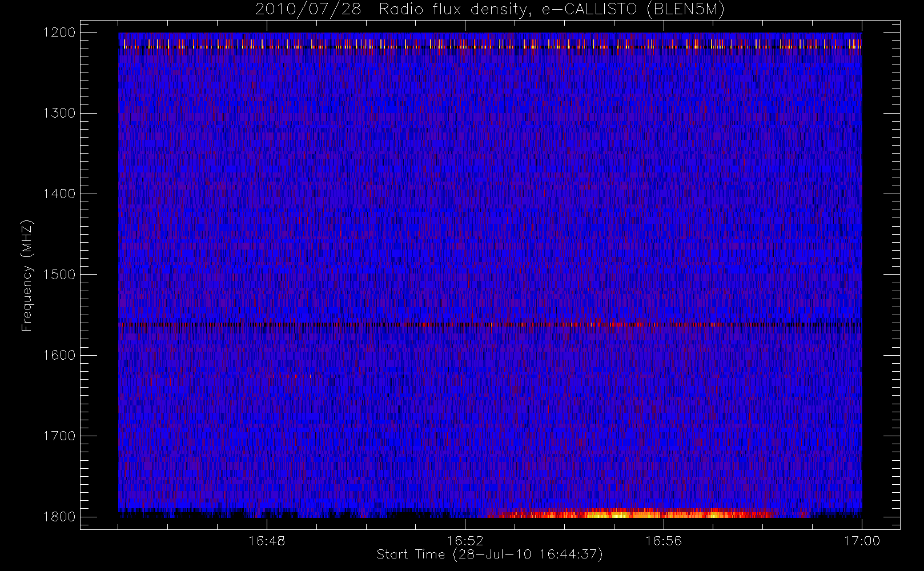Click the 16:48 time tick label

point(267,541)
